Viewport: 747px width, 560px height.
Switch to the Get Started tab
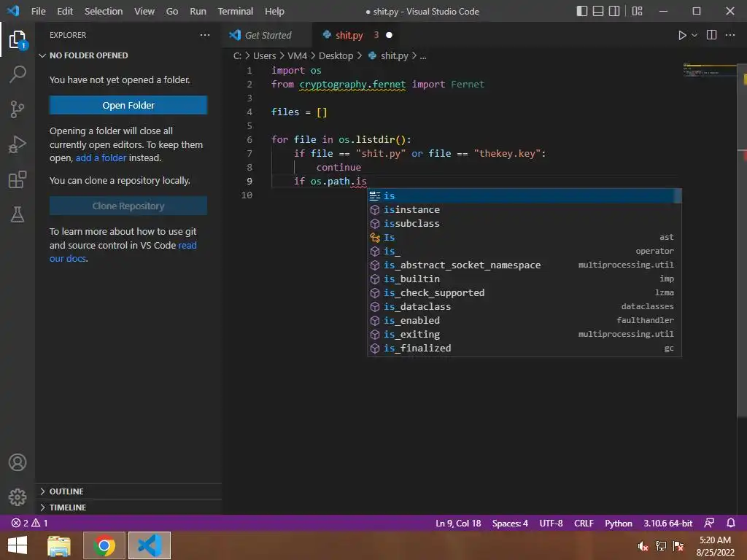(x=267, y=35)
